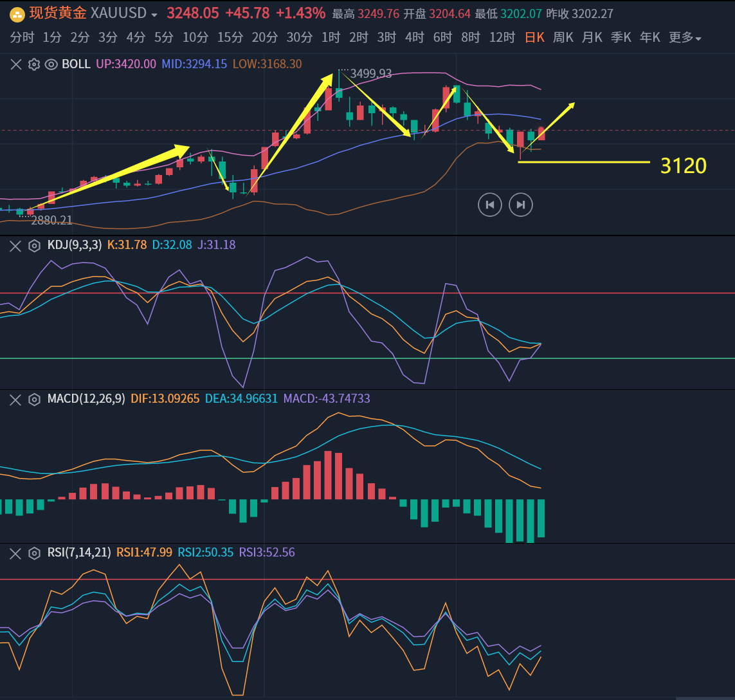The width and height of the screenshot is (735, 700).
Task: Select the 30分 timeframe
Action: 300,37
